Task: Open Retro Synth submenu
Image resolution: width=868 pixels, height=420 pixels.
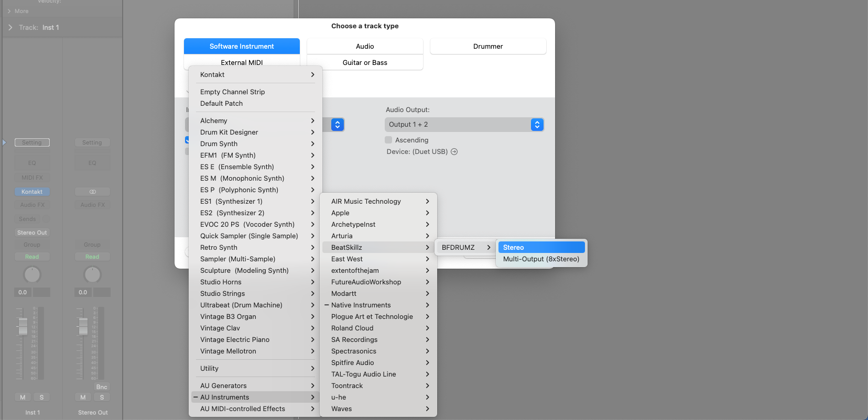Action: click(256, 247)
